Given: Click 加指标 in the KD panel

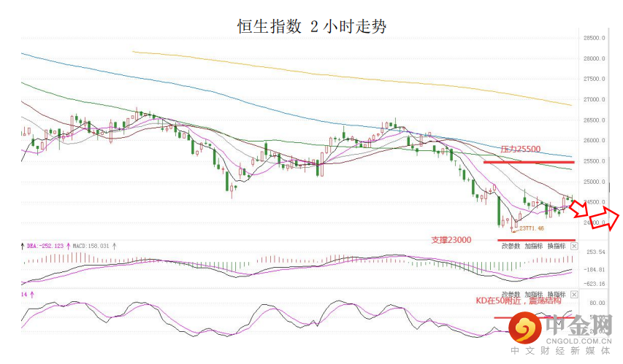Looking at the screenshot, I should [x=534, y=293].
